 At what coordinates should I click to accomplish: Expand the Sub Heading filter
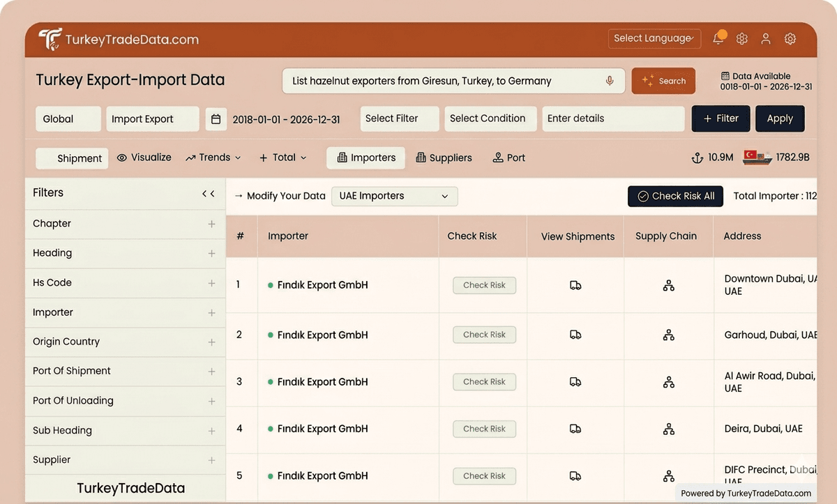(211, 431)
